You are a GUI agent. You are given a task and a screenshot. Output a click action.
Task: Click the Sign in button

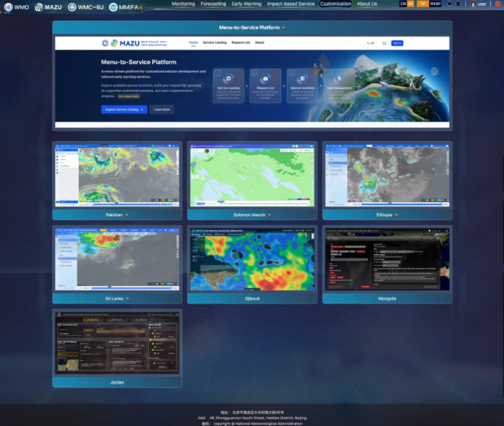[x=398, y=43]
